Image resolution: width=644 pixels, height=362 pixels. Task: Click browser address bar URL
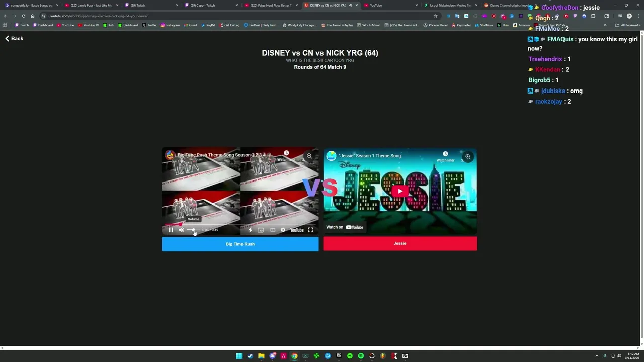click(x=98, y=16)
